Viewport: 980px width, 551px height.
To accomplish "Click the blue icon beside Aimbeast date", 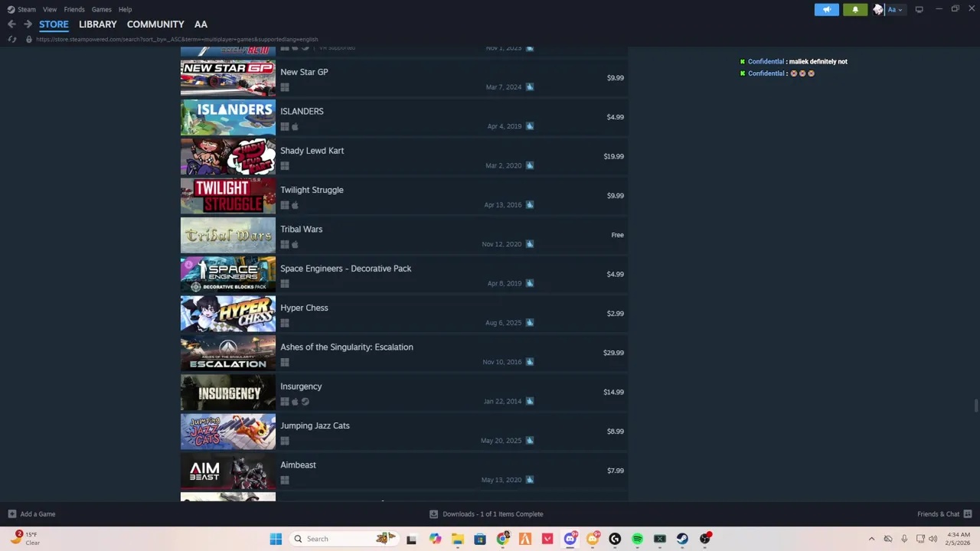I will (x=529, y=480).
